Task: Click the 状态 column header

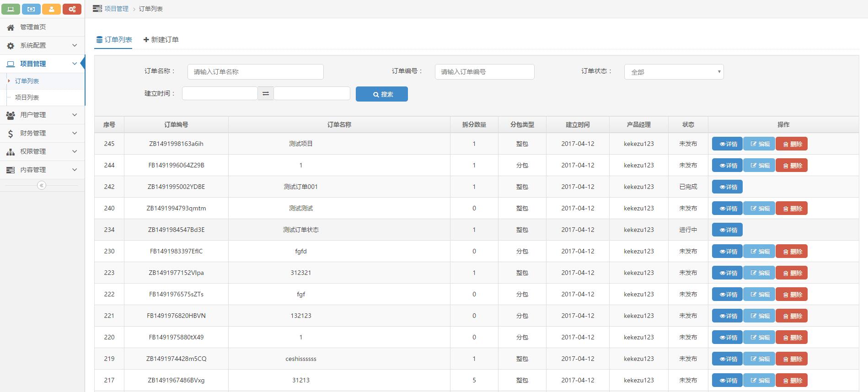Action: [x=688, y=124]
